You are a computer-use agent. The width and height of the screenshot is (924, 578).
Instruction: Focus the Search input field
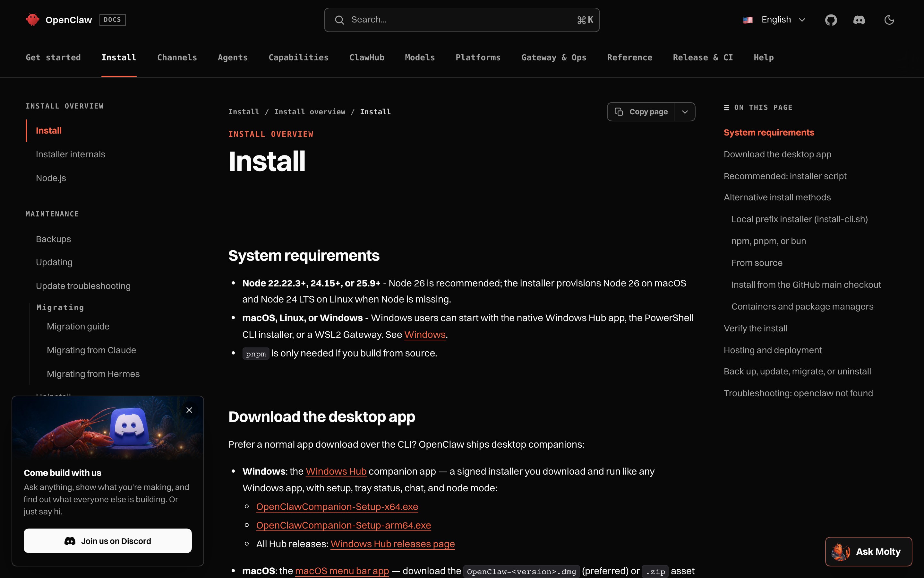coord(462,20)
